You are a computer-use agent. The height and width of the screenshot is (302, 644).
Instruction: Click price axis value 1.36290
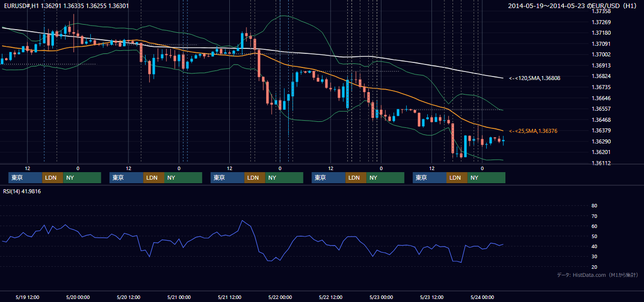(601, 141)
